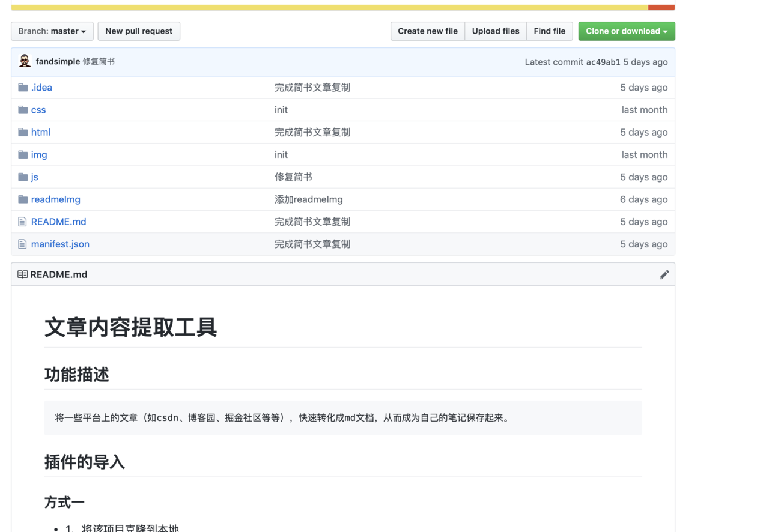Select the Upload files button

496,31
